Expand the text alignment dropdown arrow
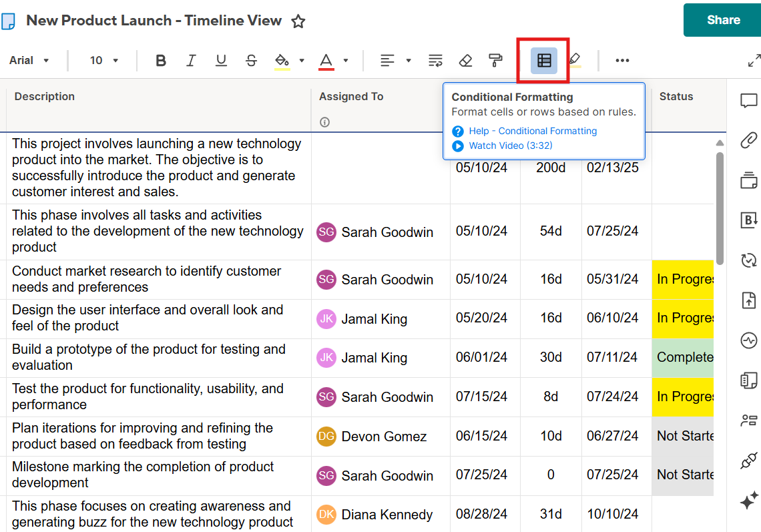The width and height of the screenshot is (761, 532). 409,61
